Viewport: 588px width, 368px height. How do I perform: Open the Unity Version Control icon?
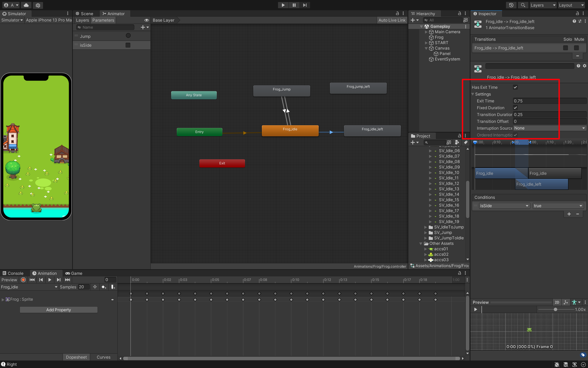[38, 5]
